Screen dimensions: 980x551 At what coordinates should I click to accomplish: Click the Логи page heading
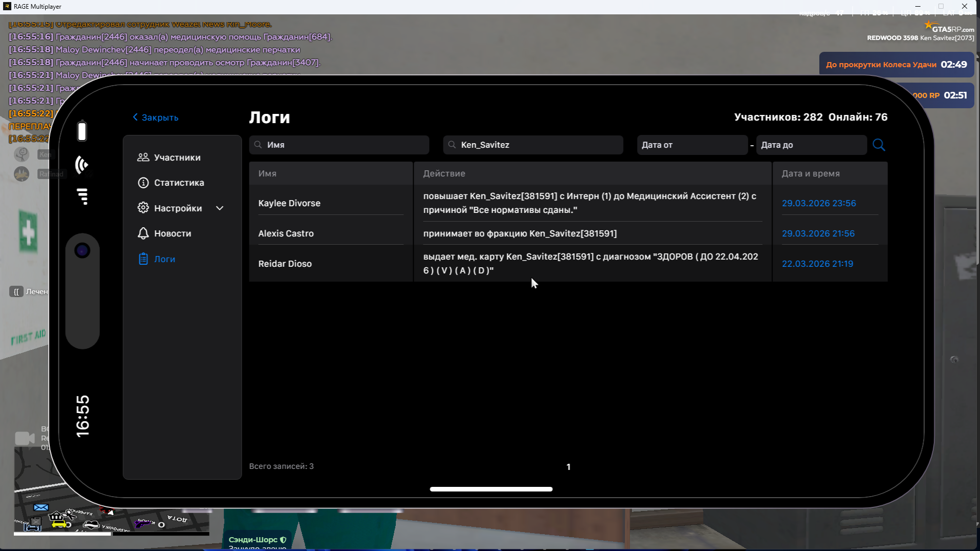pyautogui.click(x=270, y=117)
